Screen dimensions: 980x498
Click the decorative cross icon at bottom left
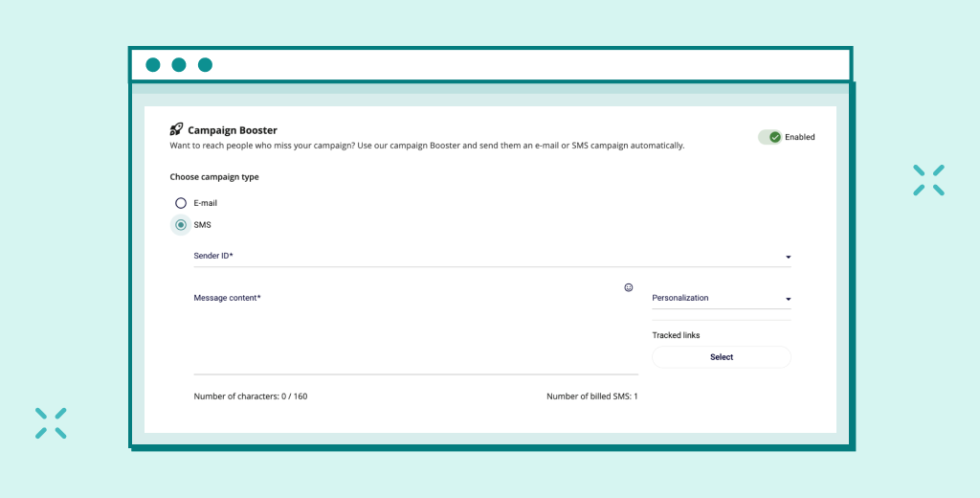[x=51, y=423]
